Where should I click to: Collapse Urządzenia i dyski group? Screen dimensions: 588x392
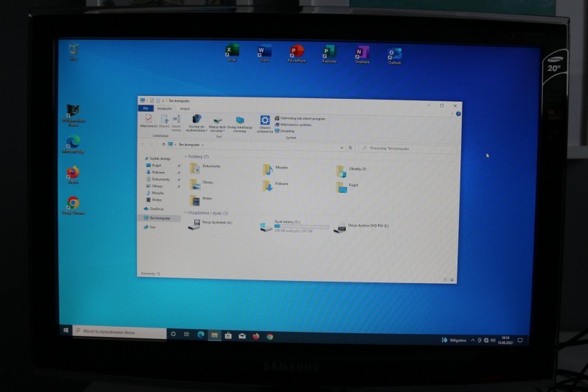tap(185, 213)
